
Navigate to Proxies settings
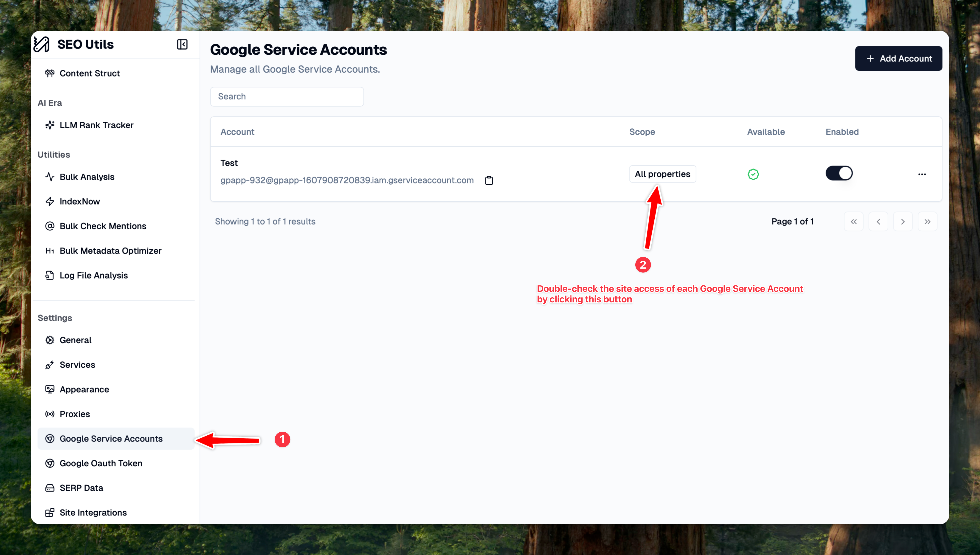(x=75, y=414)
